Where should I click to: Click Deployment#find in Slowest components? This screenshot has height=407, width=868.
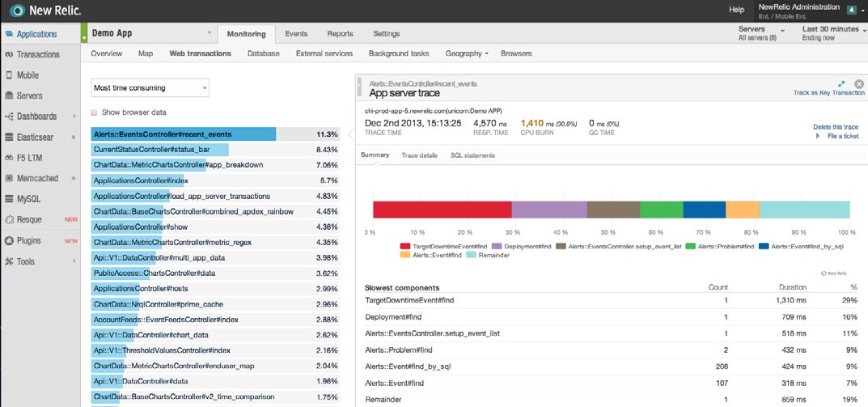click(393, 316)
